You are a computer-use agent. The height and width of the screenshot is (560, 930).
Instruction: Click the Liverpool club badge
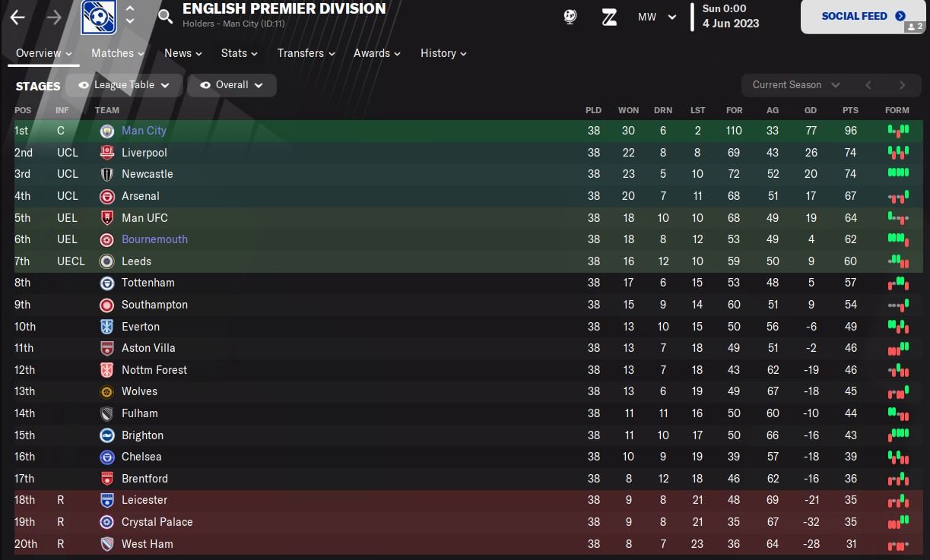pos(107,153)
